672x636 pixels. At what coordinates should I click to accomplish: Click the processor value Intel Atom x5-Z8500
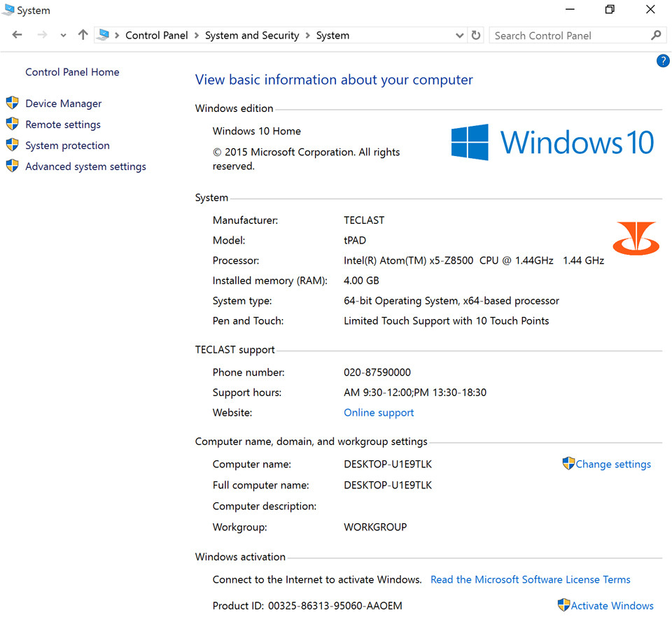click(474, 261)
